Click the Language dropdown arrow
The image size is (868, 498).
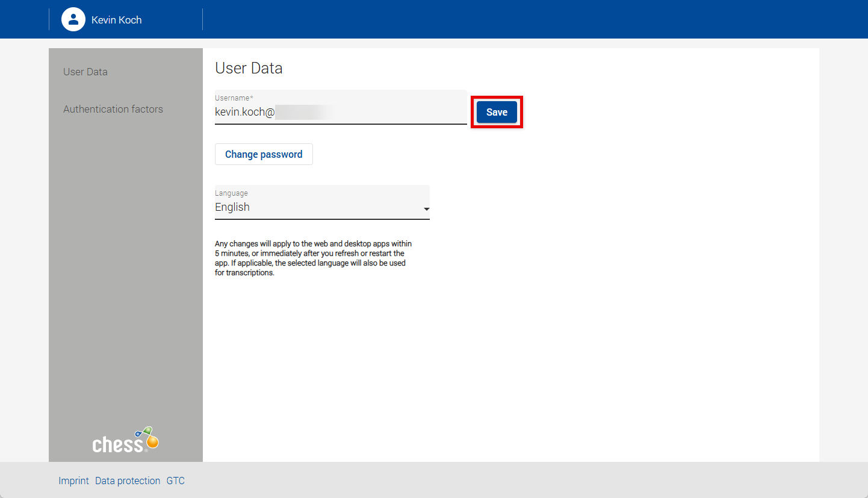(x=426, y=209)
